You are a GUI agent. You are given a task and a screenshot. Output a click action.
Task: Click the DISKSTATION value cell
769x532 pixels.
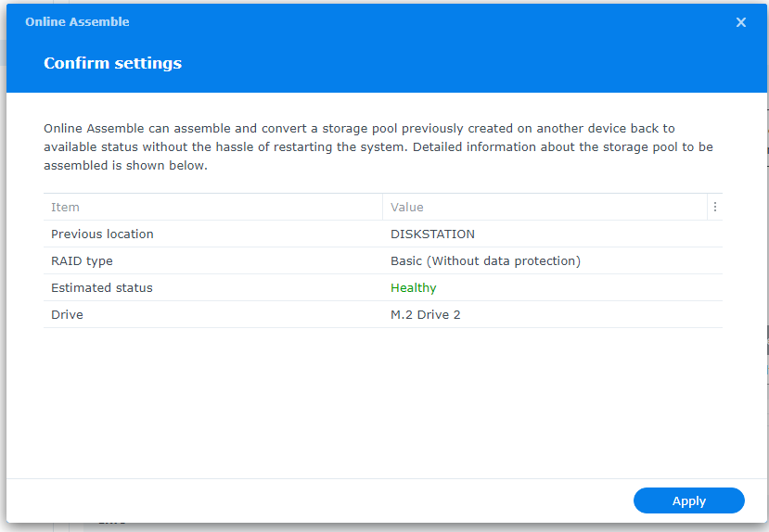tap(432, 234)
